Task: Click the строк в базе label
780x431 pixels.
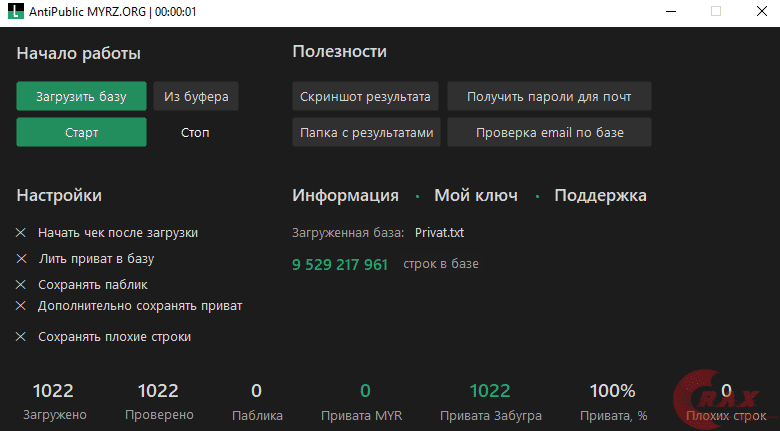Action: [441, 264]
